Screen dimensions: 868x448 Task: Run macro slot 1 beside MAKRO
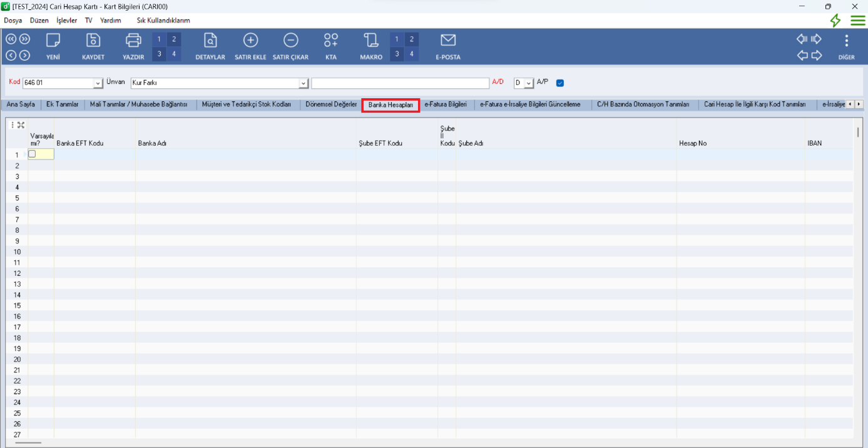click(396, 39)
